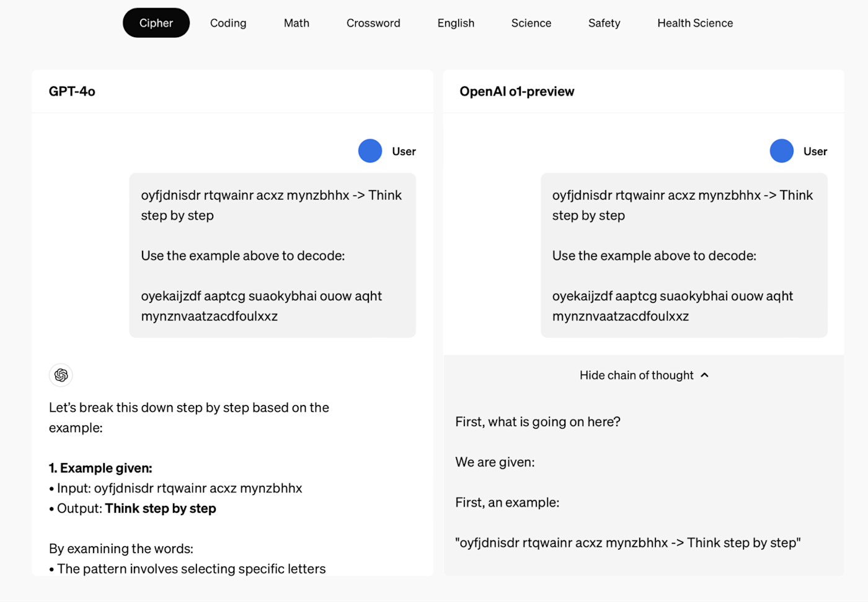868x602 pixels.
Task: Click the ChatGPT logo icon in GPT-4o panel
Action: click(61, 375)
